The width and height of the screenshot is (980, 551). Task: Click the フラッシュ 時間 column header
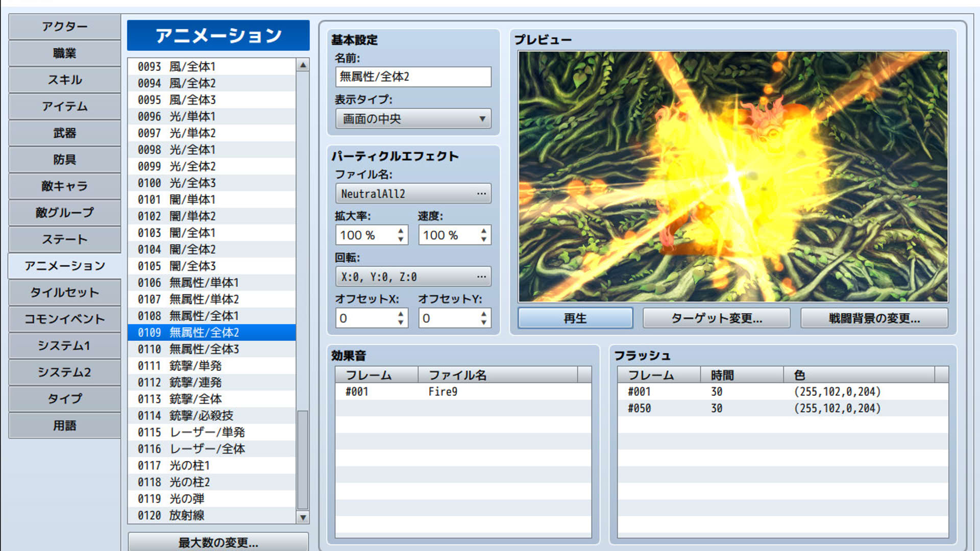[742, 375]
